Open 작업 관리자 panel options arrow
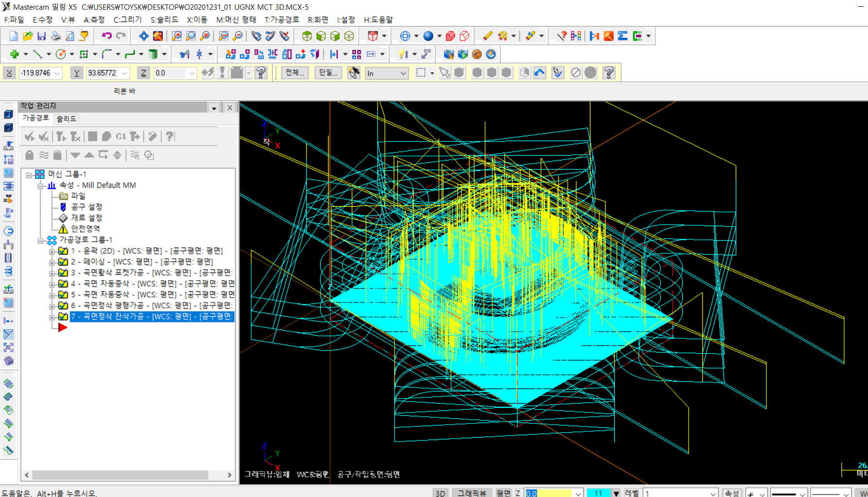 click(x=214, y=108)
